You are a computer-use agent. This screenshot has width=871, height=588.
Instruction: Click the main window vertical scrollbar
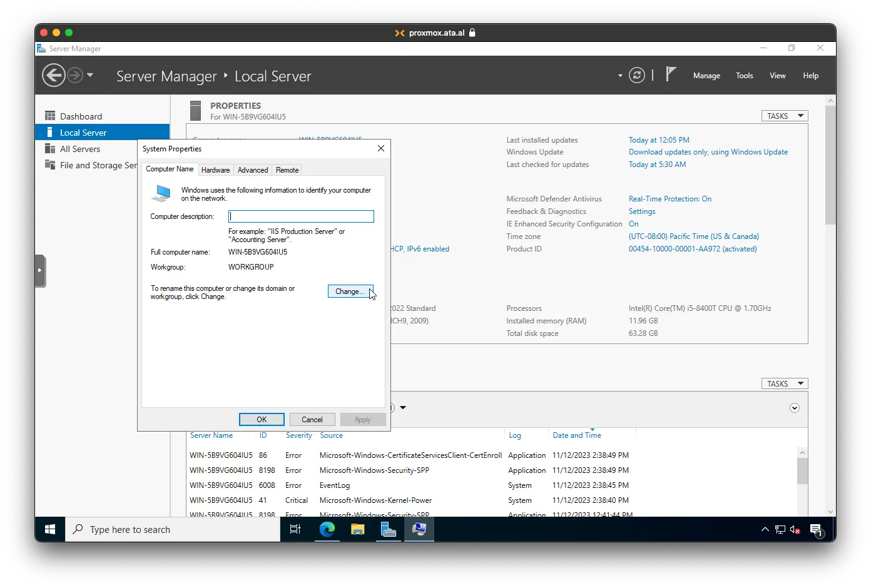point(830,165)
